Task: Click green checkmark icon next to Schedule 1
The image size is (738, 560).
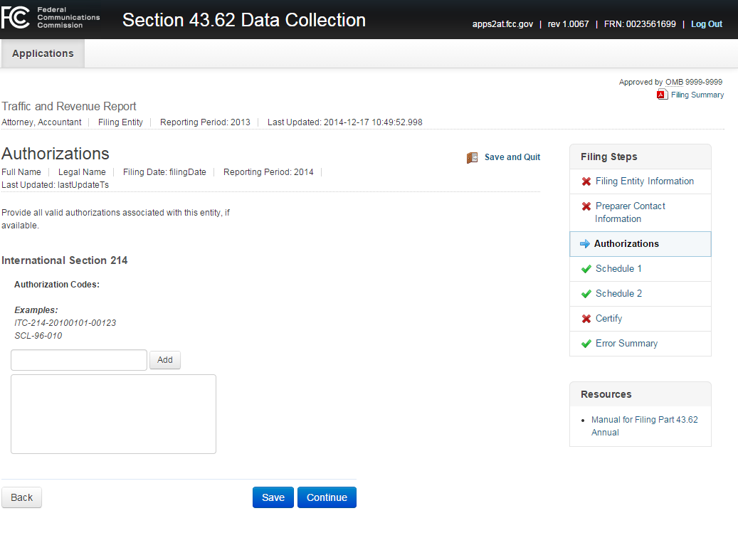Action: (x=586, y=269)
